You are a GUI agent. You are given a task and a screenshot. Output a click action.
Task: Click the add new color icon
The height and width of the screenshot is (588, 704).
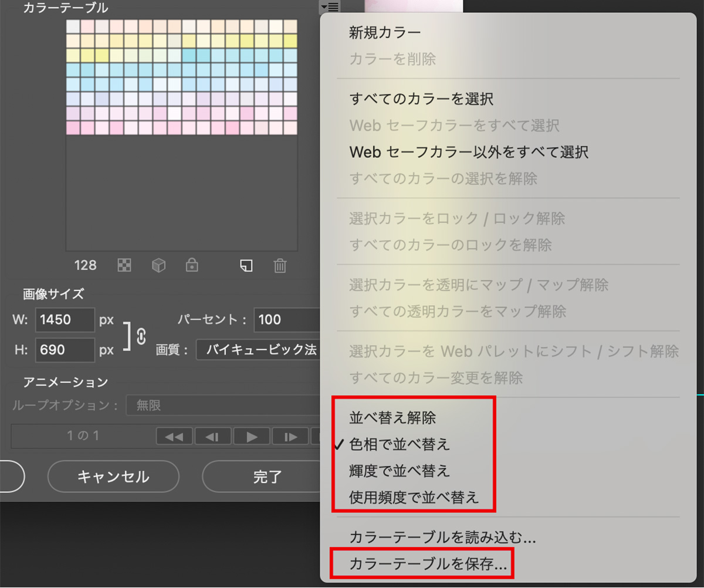(247, 266)
